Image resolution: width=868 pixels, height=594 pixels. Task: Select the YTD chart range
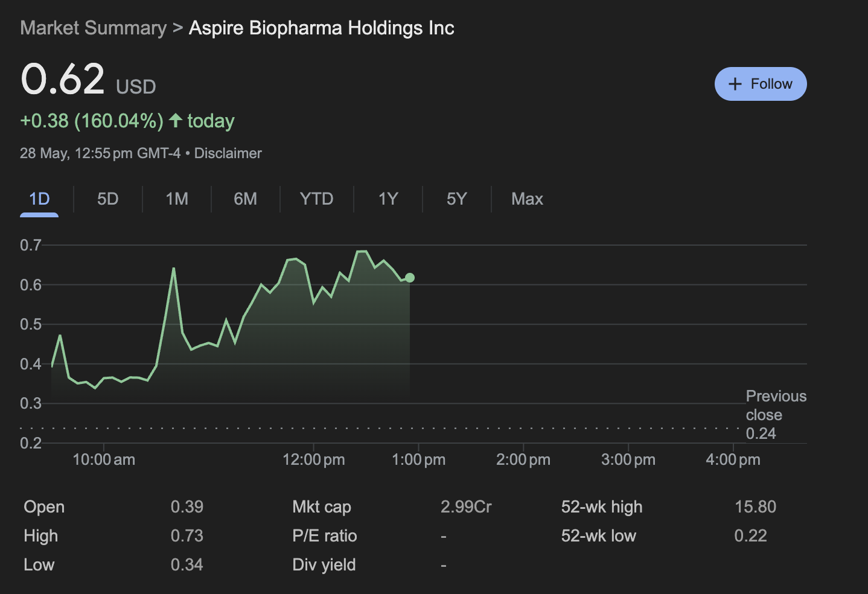(x=316, y=199)
